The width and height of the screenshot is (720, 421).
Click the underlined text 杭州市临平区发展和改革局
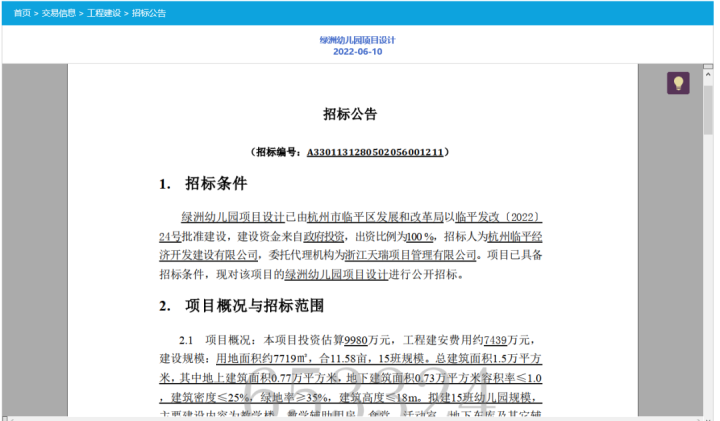click(376, 217)
